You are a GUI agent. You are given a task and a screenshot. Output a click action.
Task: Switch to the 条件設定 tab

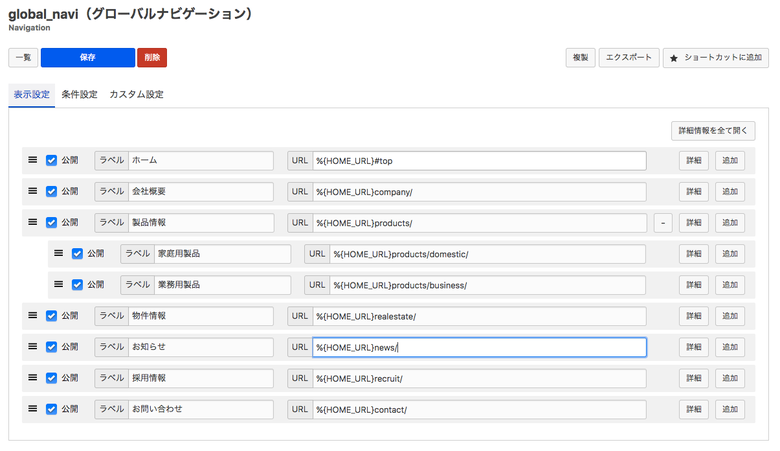coord(79,95)
